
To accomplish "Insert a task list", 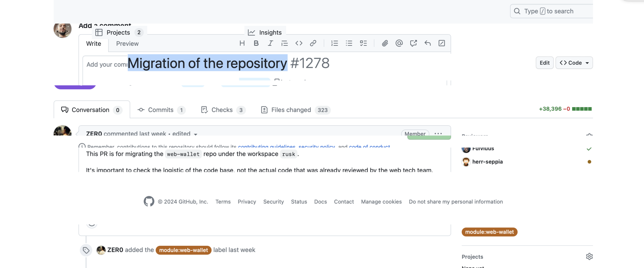I will 364,43.
